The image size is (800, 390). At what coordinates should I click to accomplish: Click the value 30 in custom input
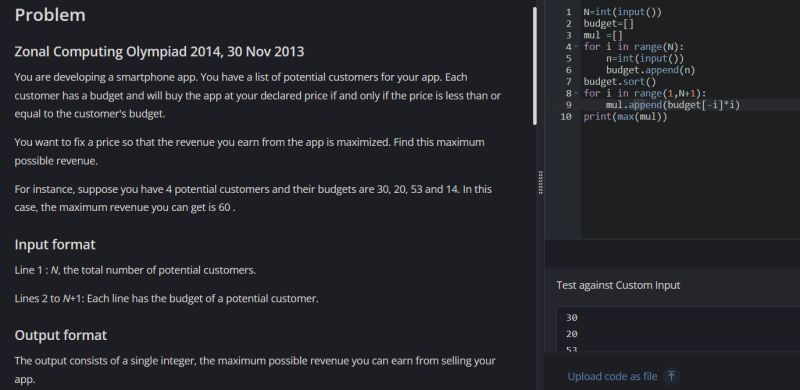tap(571, 318)
